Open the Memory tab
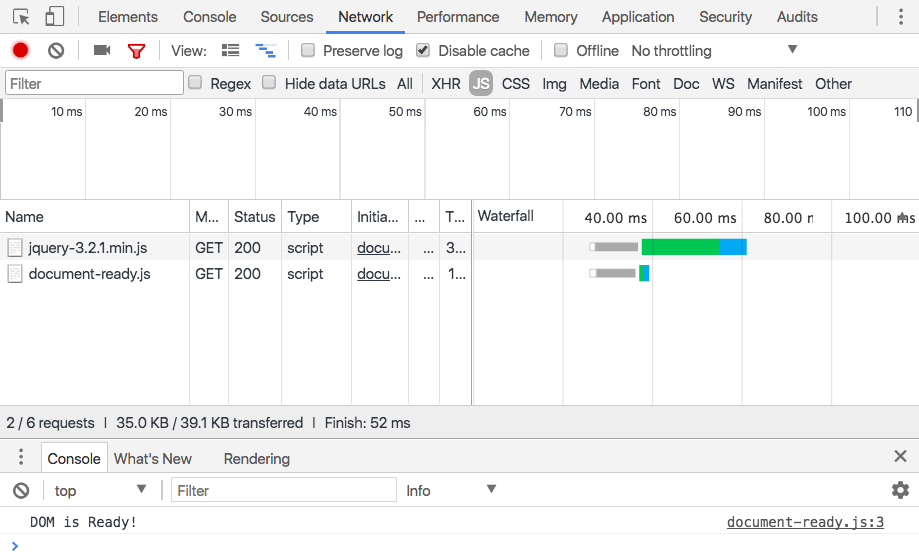Viewport: 919px width, 560px height. (550, 17)
